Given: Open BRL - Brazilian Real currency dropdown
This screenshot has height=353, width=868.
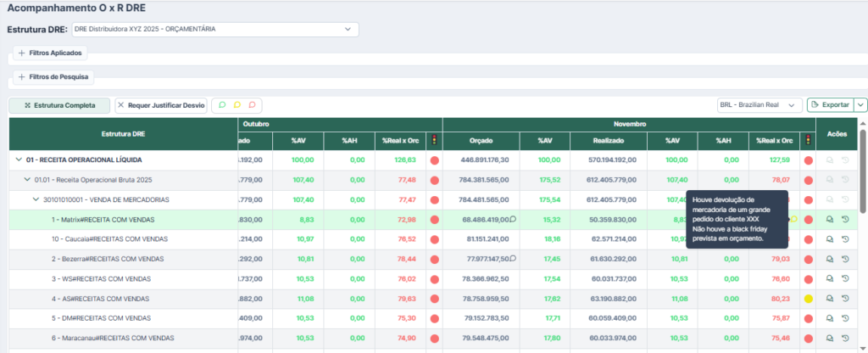Looking at the screenshot, I should coord(759,104).
